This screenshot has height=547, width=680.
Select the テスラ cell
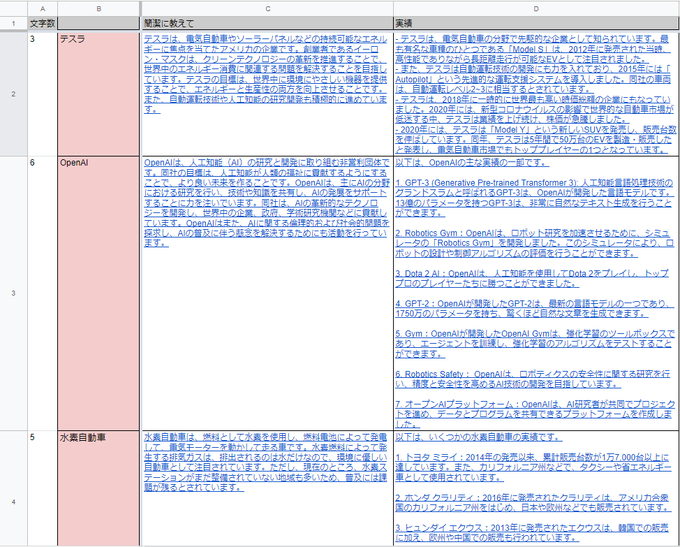coord(99,94)
